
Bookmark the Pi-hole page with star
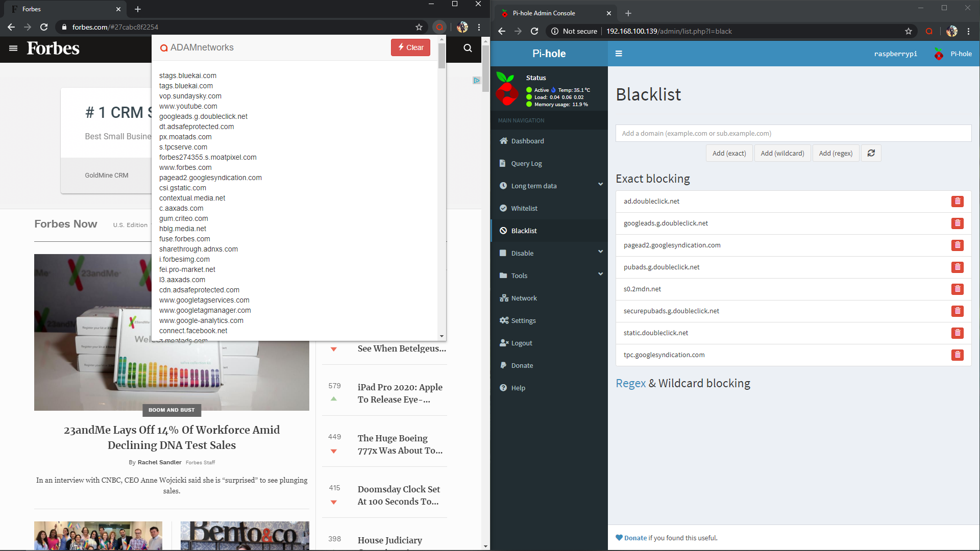909,31
